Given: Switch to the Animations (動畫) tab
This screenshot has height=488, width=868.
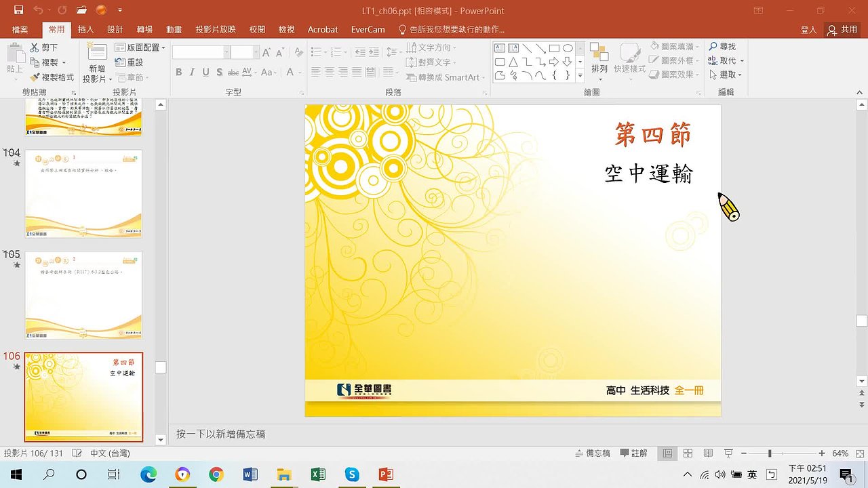Looking at the screenshot, I should pyautogui.click(x=174, y=30).
